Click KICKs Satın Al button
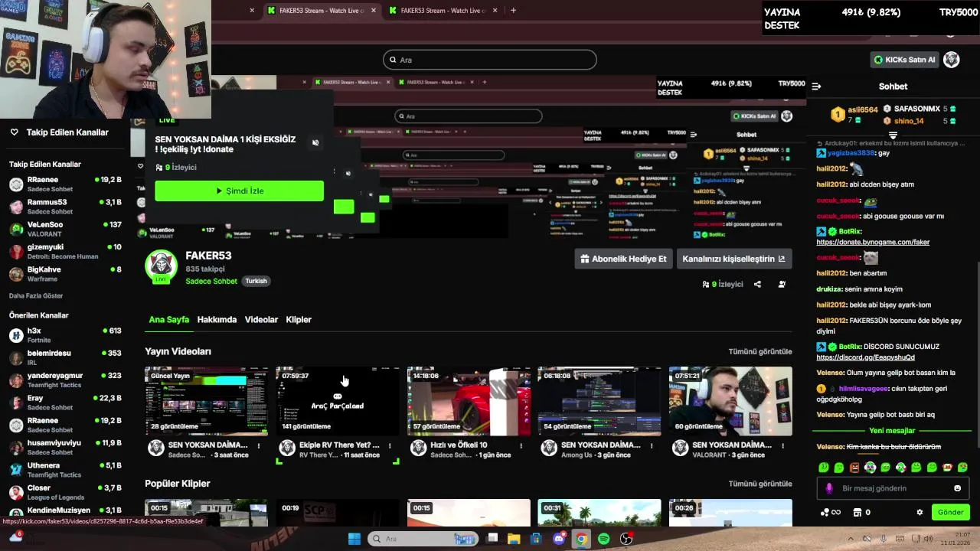Screen dimensions: 980x551 coord(904,60)
